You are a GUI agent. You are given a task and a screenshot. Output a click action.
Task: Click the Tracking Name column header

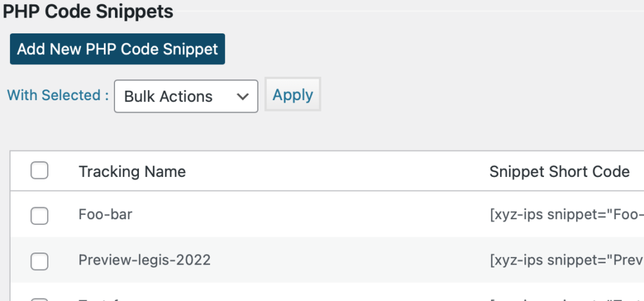132,171
